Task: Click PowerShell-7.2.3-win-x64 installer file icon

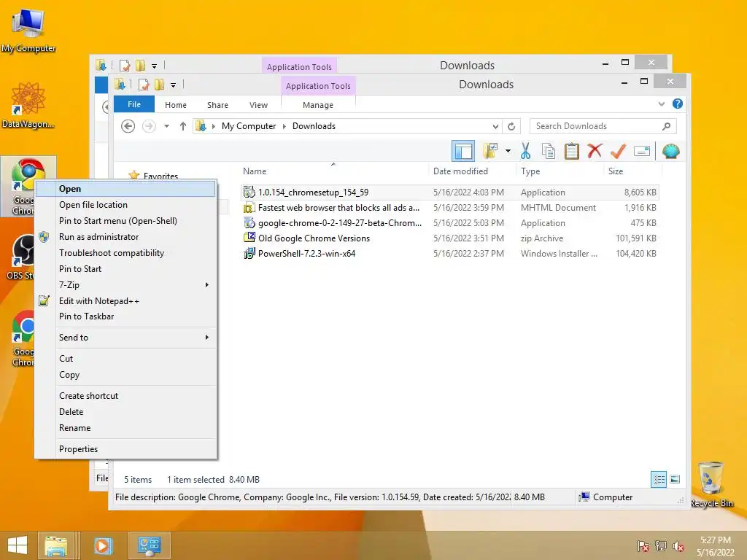Action: pos(249,253)
